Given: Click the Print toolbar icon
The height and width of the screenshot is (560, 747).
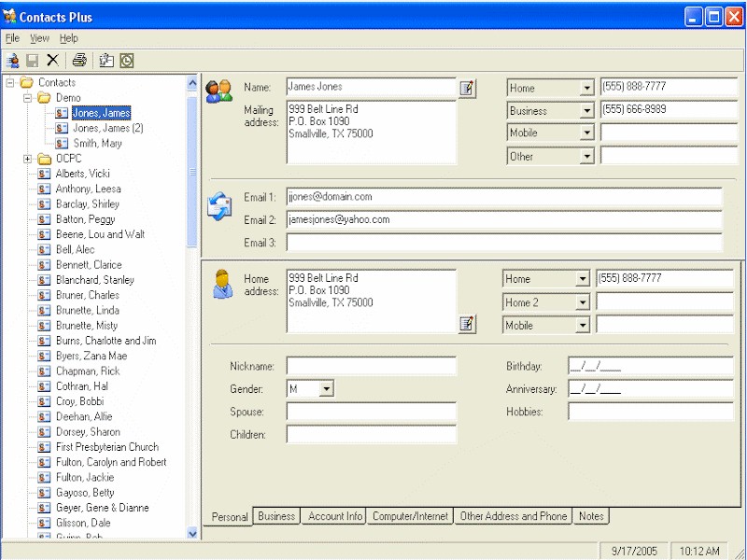Looking at the screenshot, I should [80, 61].
